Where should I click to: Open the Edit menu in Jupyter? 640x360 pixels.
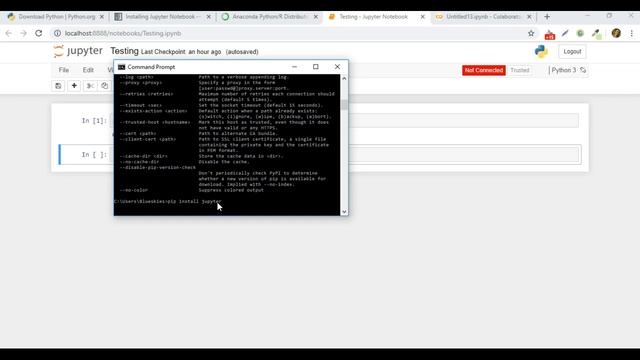click(x=88, y=70)
